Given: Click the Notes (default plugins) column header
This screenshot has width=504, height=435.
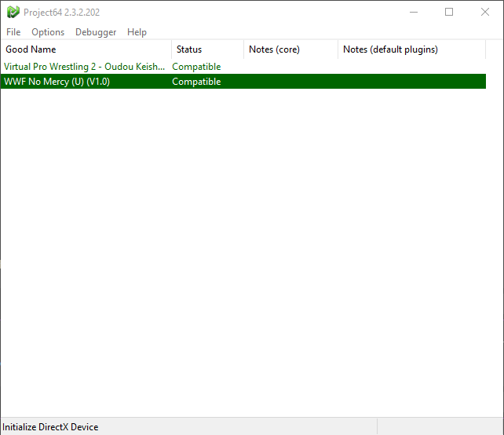Looking at the screenshot, I should 411,49.
